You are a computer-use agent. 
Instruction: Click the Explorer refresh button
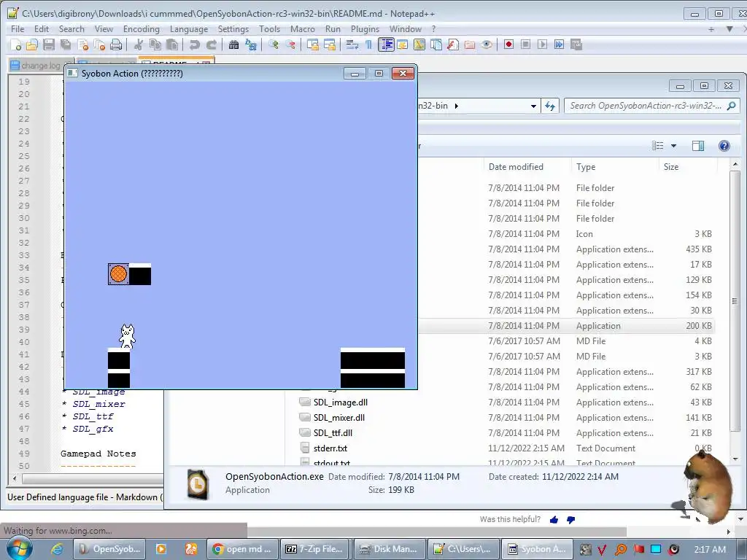tap(550, 106)
